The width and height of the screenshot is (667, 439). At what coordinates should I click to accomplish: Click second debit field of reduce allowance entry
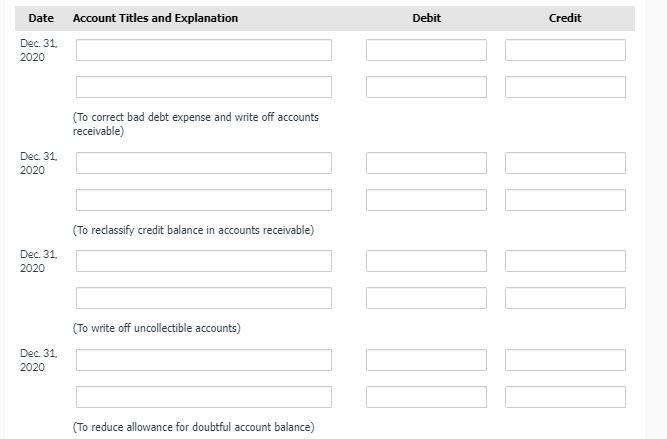[426, 397]
